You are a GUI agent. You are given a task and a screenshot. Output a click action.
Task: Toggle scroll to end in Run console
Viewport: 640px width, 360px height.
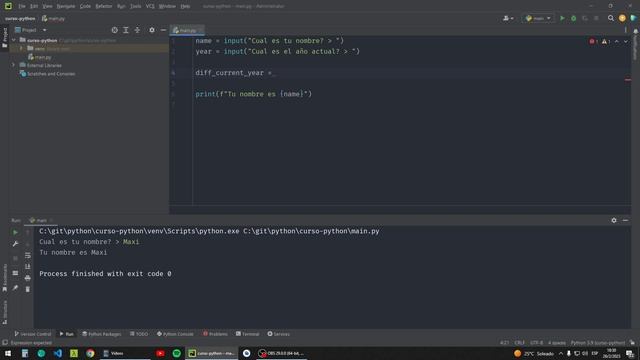click(28, 267)
